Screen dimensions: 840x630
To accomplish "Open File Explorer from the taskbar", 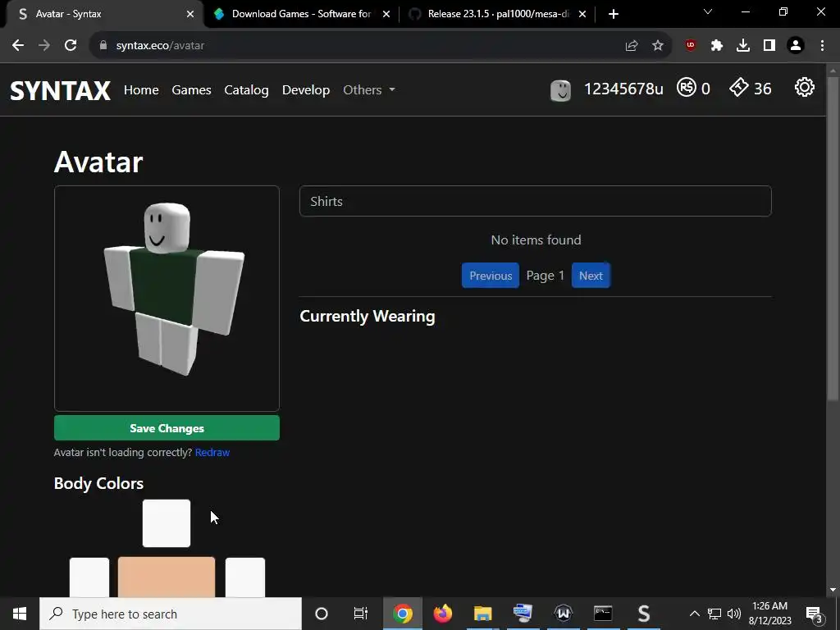I will [x=482, y=614].
